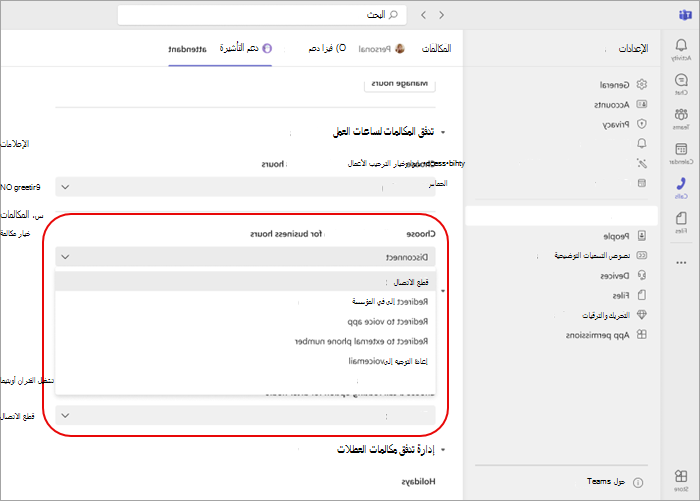Click the Accounts icon in the settings list
The height and width of the screenshot is (501, 700).
pos(642,104)
